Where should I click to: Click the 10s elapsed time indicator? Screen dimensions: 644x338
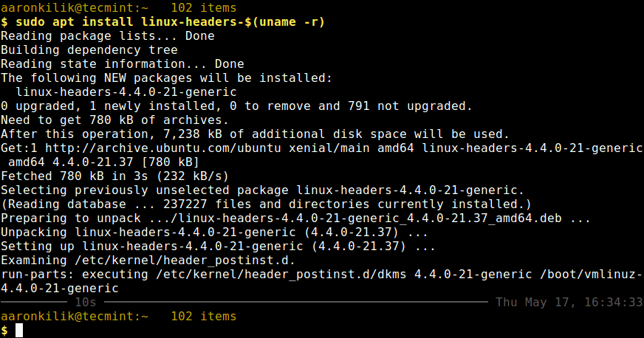tap(86, 302)
